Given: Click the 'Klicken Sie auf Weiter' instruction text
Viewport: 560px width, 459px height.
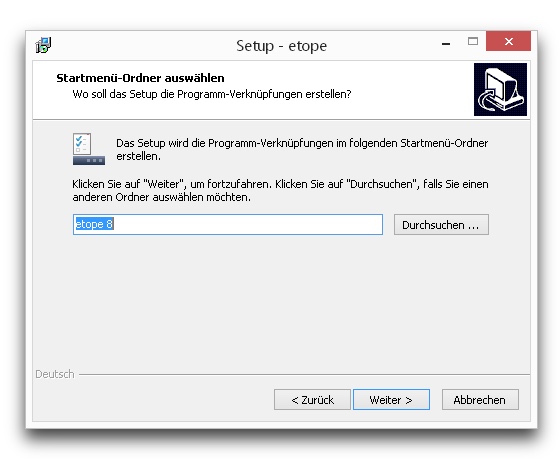Looking at the screenshot, I should (280, 190).
